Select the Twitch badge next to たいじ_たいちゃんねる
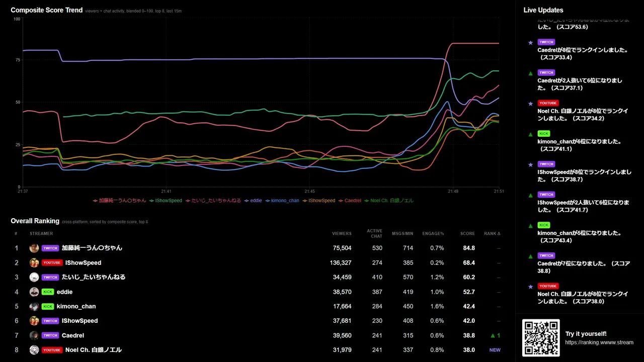 [50, 277]
